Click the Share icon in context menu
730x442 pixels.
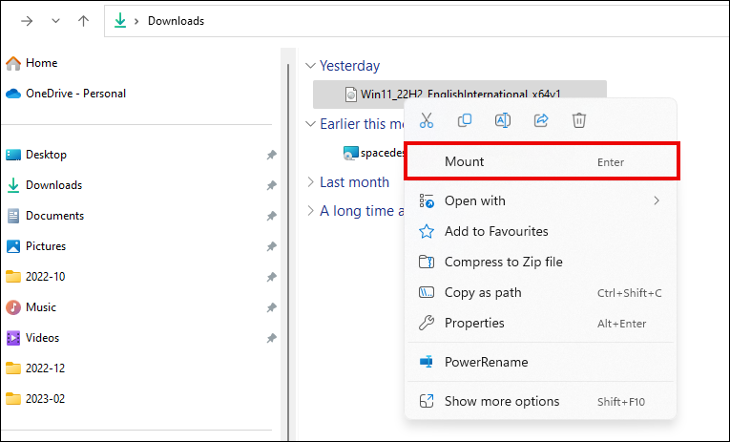point(541,121)
